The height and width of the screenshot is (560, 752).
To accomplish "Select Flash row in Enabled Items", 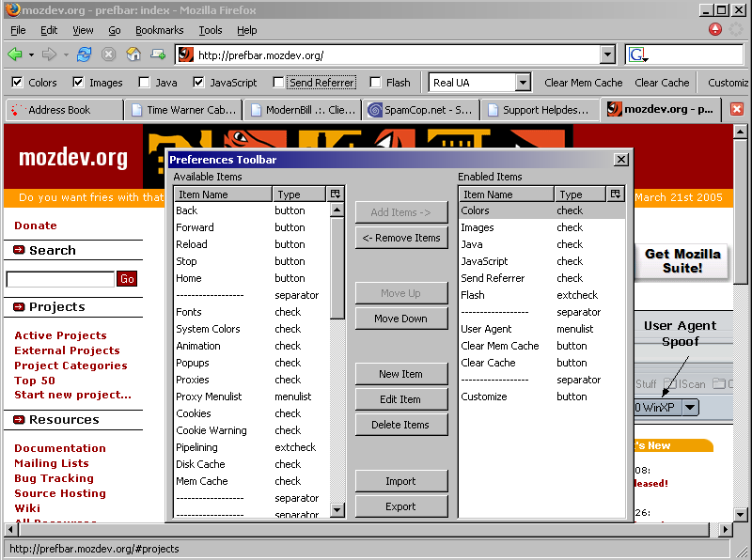I will point(542,295).
